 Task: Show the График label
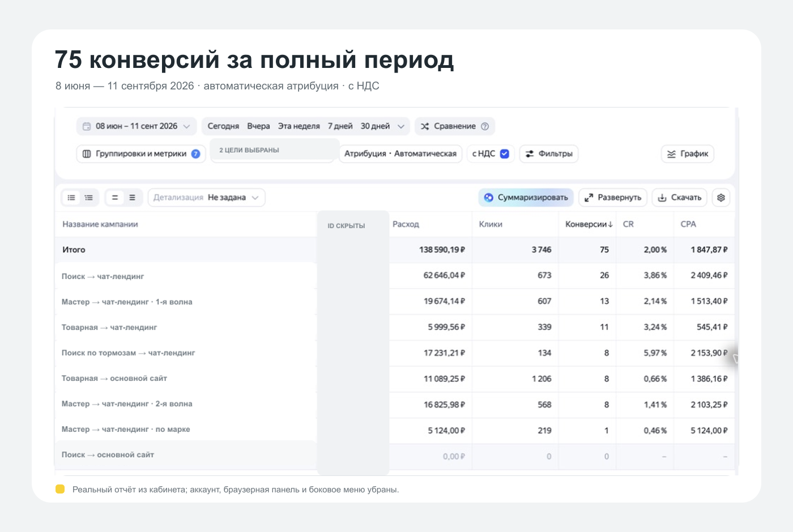[694, 154]
